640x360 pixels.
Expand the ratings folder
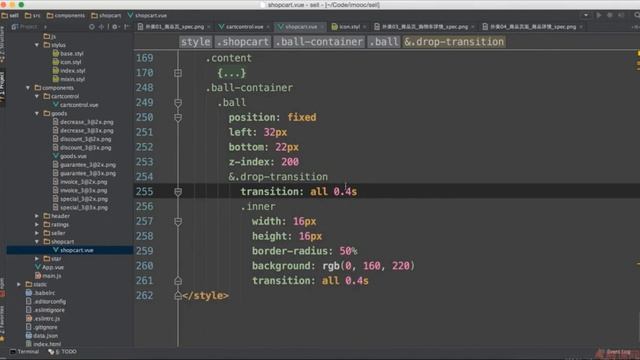tap(37, 224)
